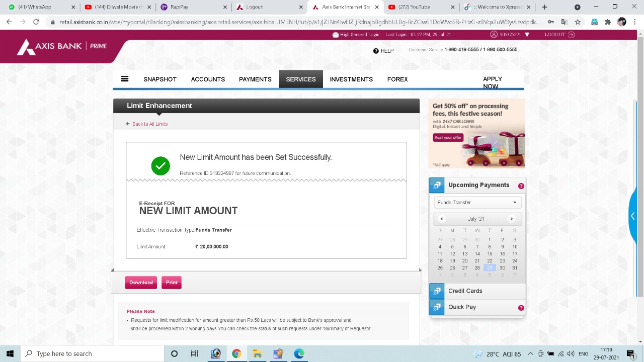644x362 pixels.
Task: Expand the customer ID dropdown in header
Action: point(526,34)
